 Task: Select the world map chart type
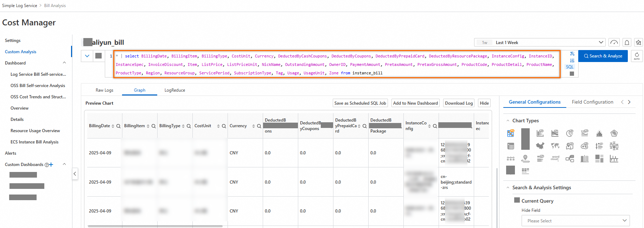click(555, 146)
